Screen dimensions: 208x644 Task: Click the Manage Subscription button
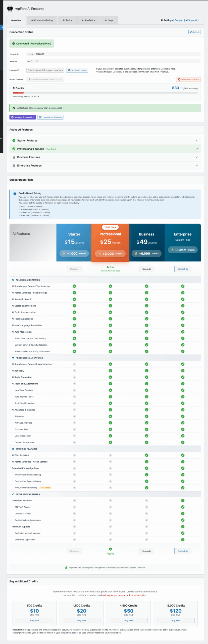coord(23,117)
